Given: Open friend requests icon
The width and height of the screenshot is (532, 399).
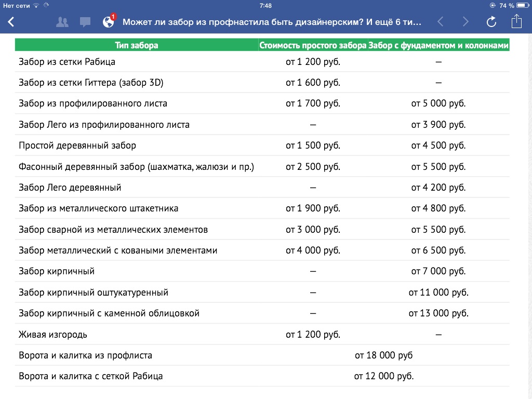Looking at the screenshot, I should (62, 22).
